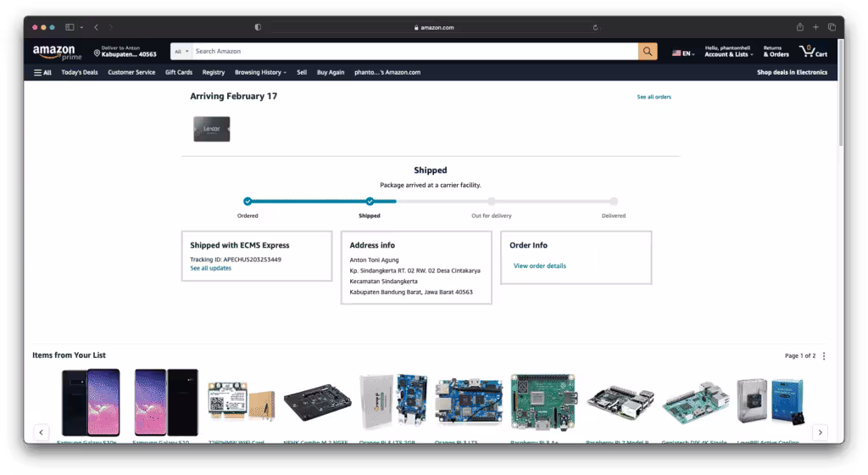Go forward with Safari's forward arrow
The height and width of the screenshot is (475, 868).
pos(111,27)
